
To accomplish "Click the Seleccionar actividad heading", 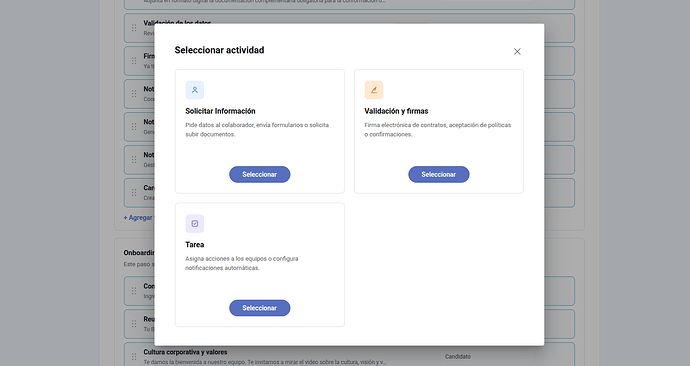I will coord(219,50).
